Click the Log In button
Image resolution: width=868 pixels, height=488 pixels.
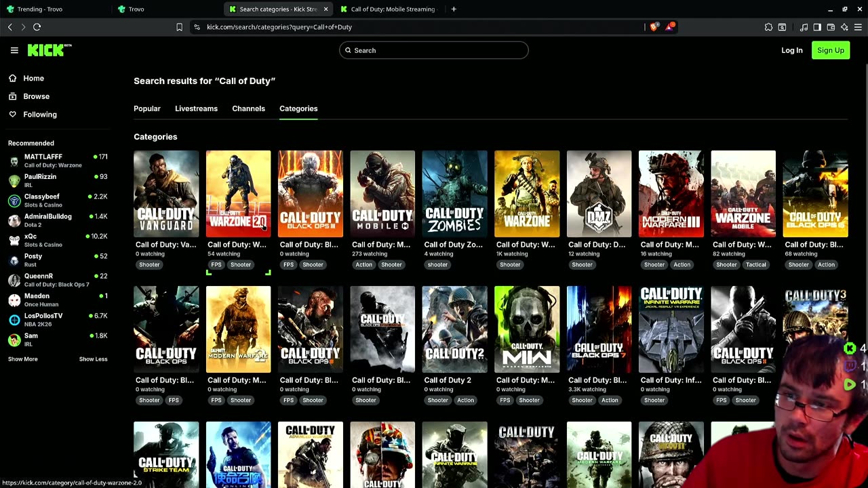pyautogui.click(x=791, y=50)
